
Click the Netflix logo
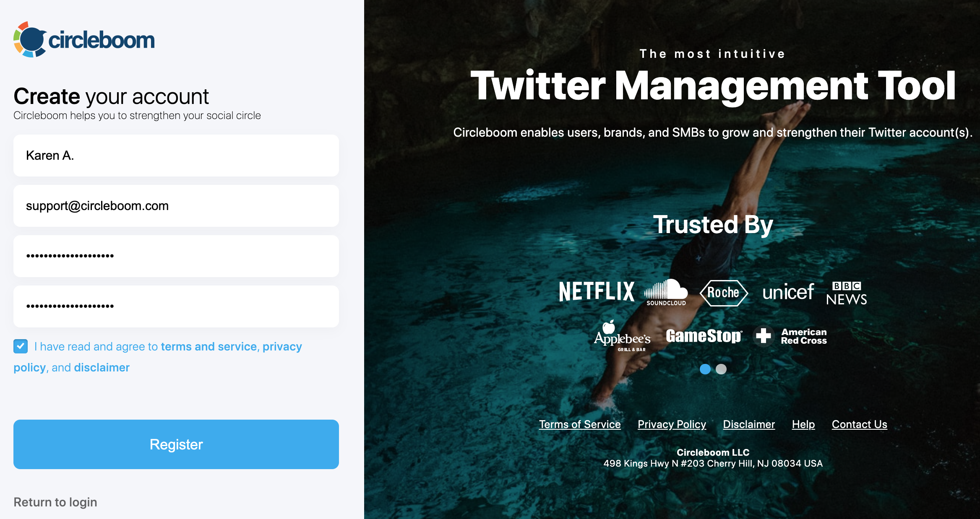pyautogui.click(x=597, y=291)
